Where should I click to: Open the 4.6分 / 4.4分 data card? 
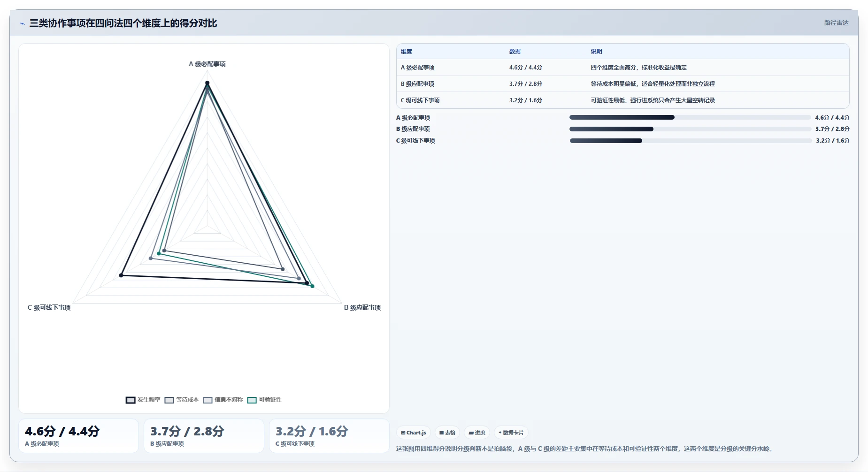point(78,436)
